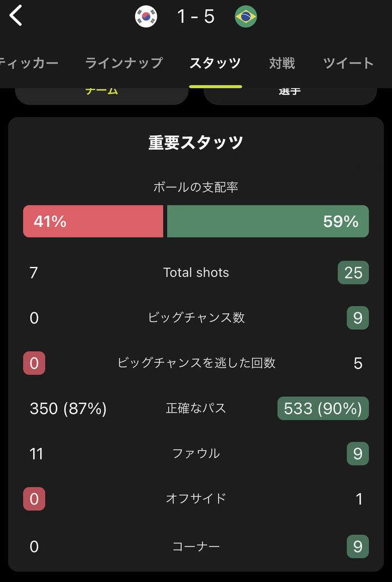This screenshot has width=392, height=582.
Task: Tap the back arrow
Action: (16, 16)
